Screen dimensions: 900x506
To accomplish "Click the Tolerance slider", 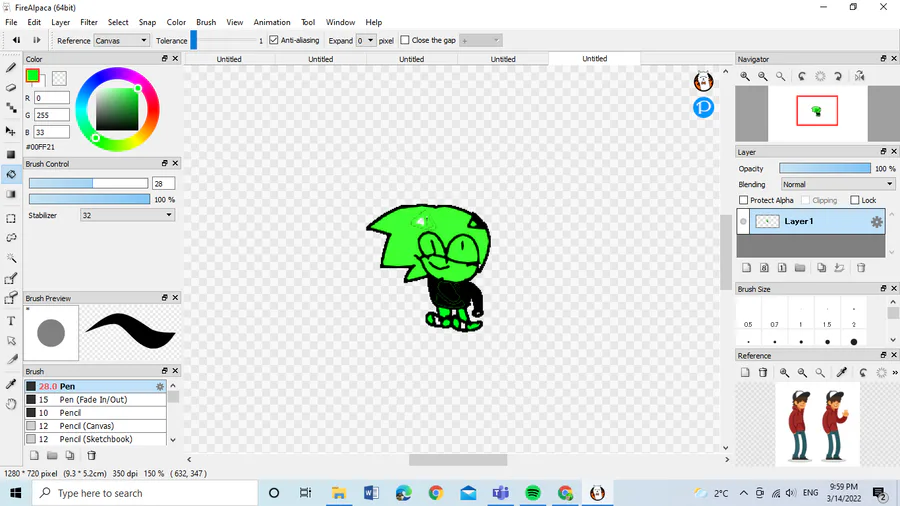I will [x=223, y=41].
